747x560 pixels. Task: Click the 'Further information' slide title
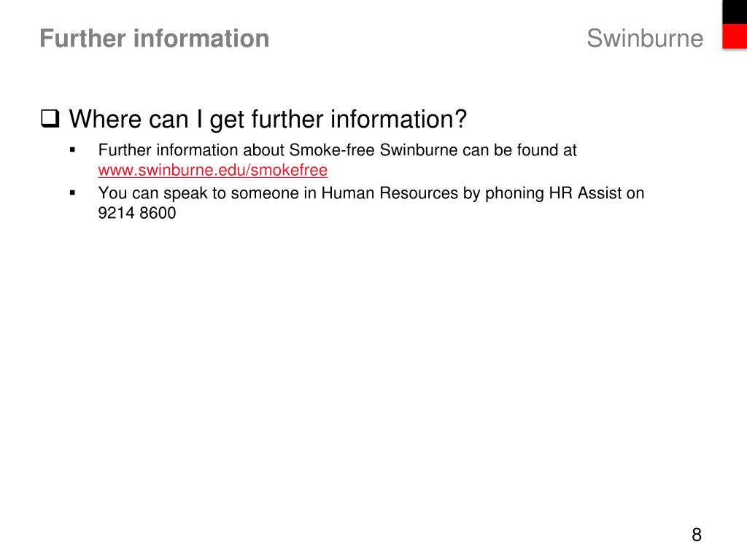(155, 38)
